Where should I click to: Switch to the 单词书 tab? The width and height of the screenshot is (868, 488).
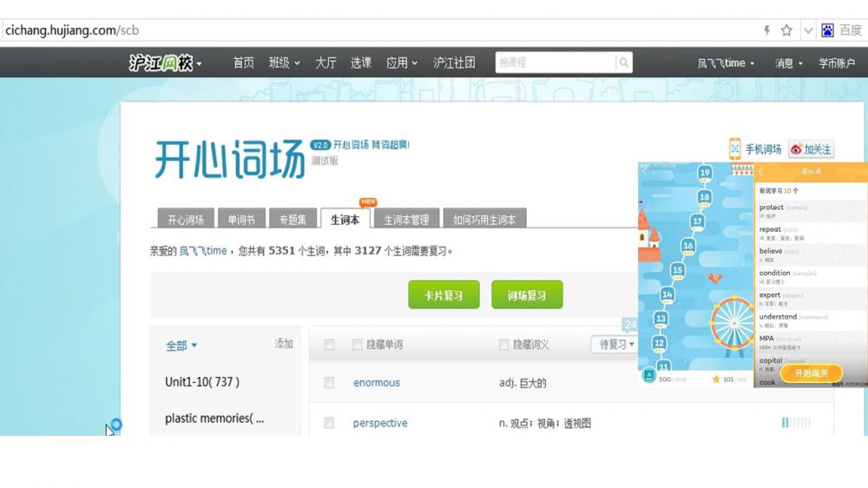point(241,220)
